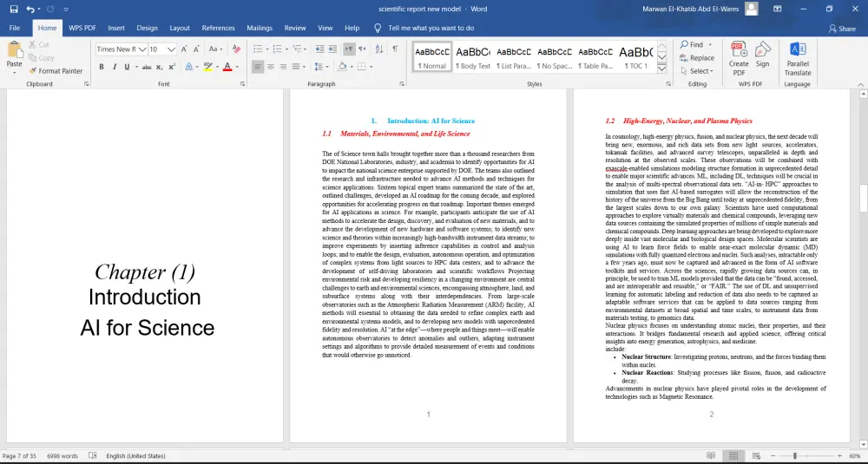Image resolution: width=868 pixels, height=464 pixels.
Task: Toggle underline formatting
Action: pyautogui.click(x=127, y=67)
